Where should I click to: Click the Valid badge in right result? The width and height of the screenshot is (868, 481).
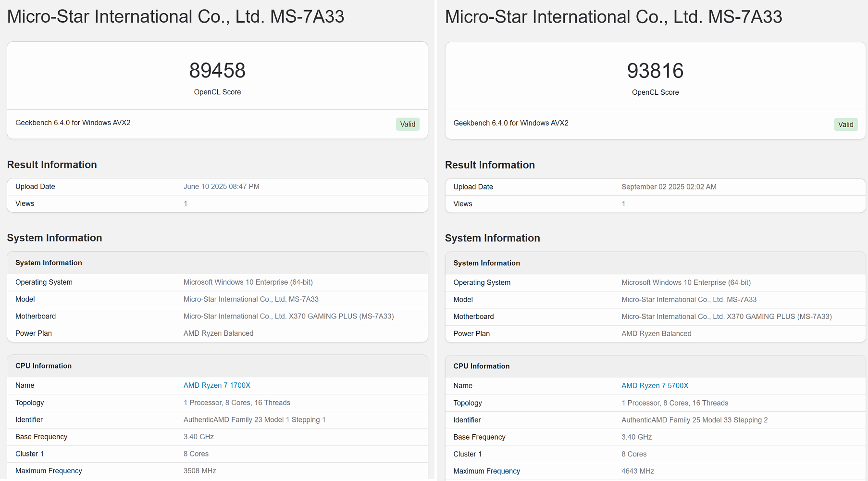(846, 125)
